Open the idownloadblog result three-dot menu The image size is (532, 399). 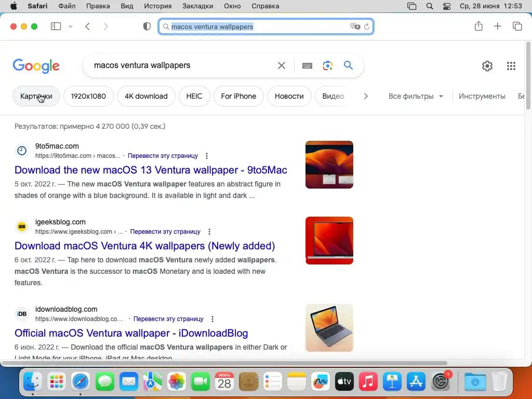[212, 319]
